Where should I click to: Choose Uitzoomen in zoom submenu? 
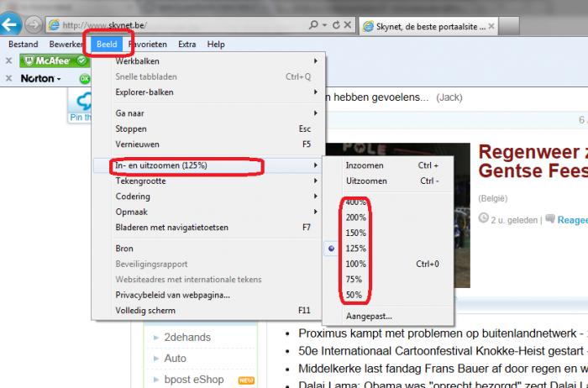pos(388,181)
